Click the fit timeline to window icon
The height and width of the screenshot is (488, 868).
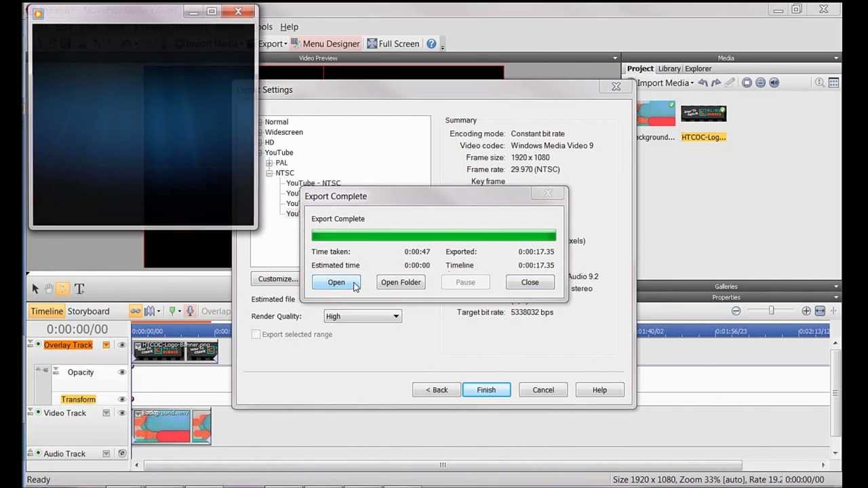(x=820, y=311)
